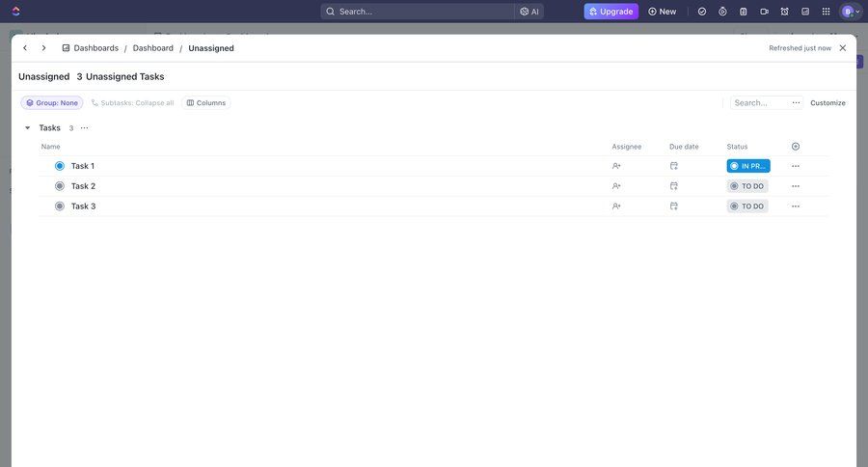Open the apps grid menu icon
This screenshot has height=467, width=868.
point(826,11)
